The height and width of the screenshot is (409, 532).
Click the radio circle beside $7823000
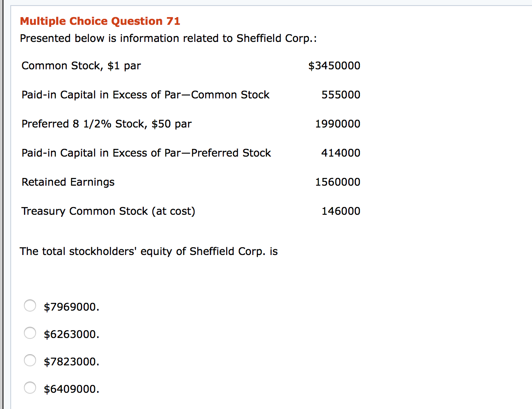[30, 360]
